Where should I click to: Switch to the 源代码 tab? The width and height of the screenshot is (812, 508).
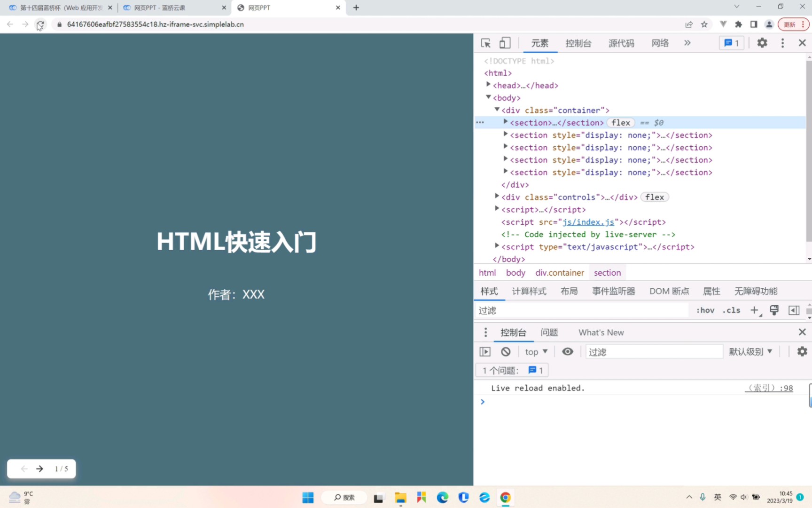[x=621, y=43]
